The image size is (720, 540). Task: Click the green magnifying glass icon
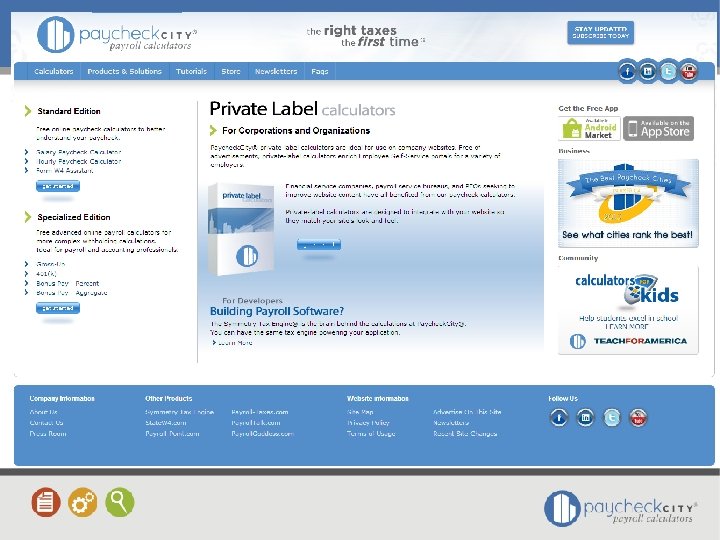pyautogui.click(x=120, y=502)
